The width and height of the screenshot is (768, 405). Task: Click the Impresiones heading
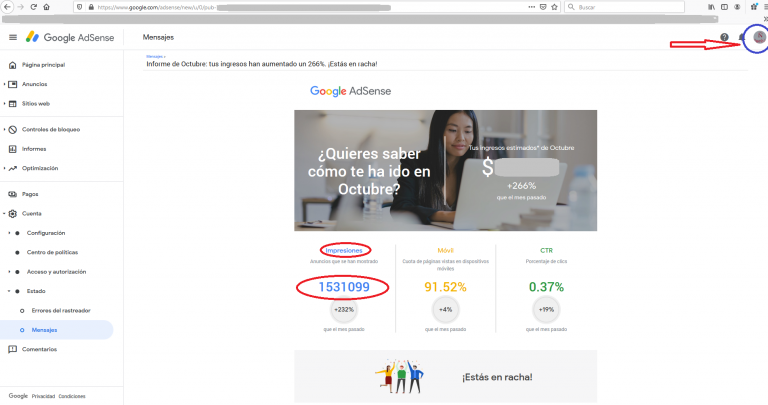(x=344, y=250)
